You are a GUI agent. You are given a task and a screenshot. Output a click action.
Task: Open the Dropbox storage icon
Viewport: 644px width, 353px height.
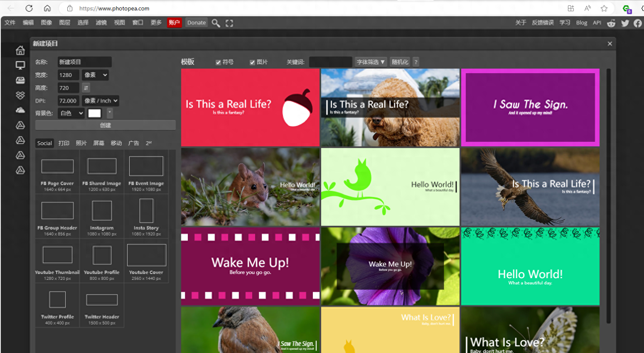(x=20, y=95)
